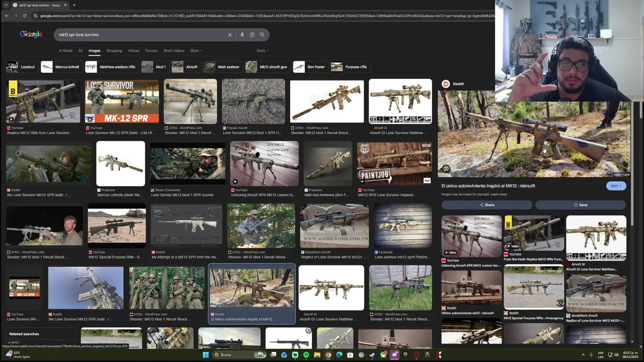
Task: Open Epic Games launcher from the taskbar
Action: 405,355
